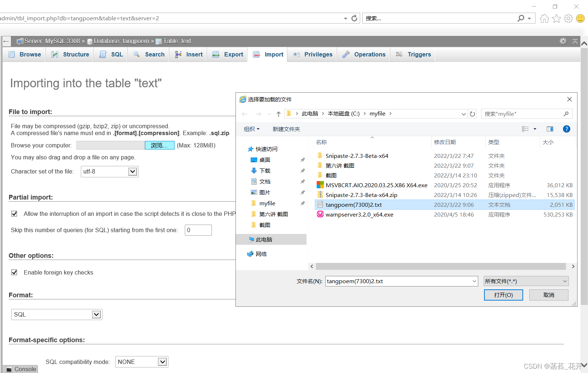Select 网络 in navigation tree
The height and width of the screenshot is (373, 588).
point(257,254)
